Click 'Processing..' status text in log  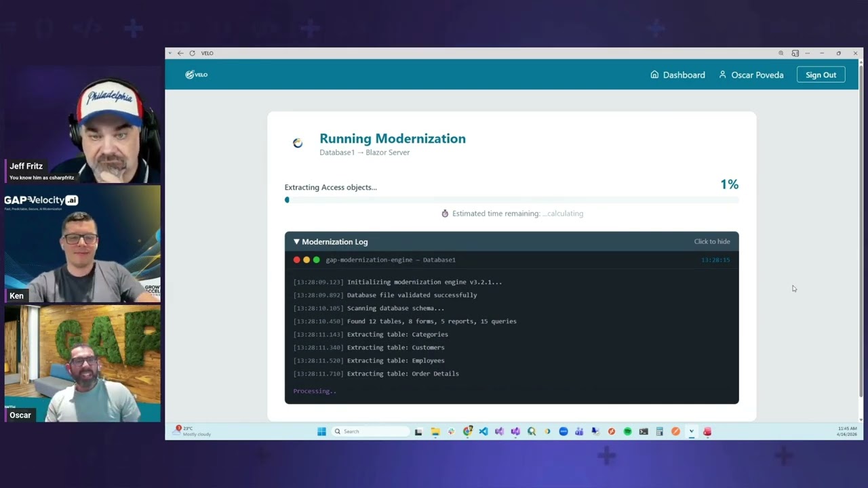315,391
